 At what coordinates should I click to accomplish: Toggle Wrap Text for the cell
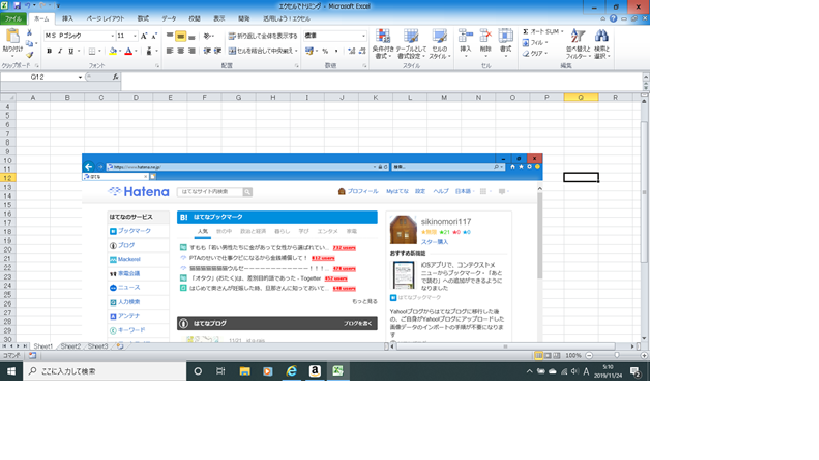pyautogui.click(x=263, y=36)
